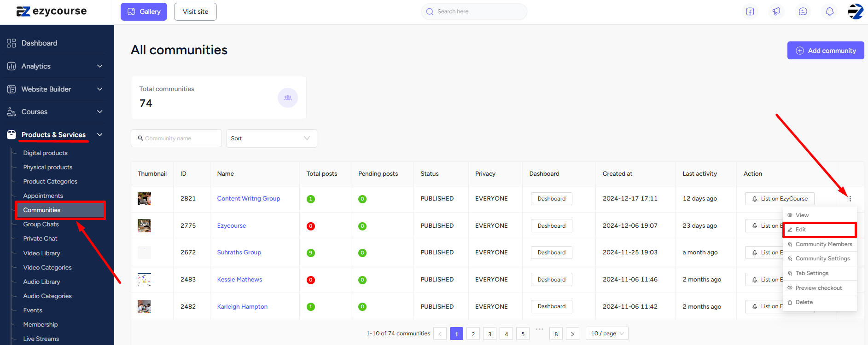Click the ezycourse logo

(x=51, y=11)
